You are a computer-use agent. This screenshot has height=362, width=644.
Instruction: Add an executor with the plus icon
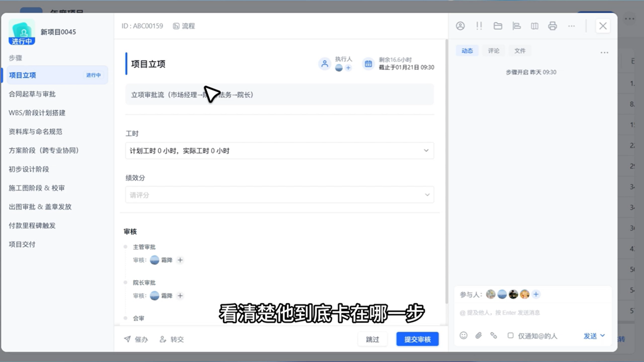click(348, 68)
